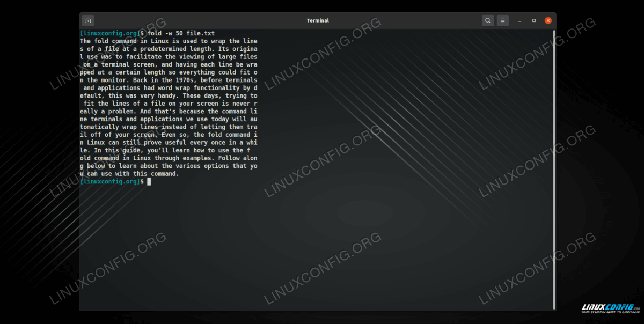
Task: Click the block cursor at the prompt
Action: coord(149,182)
